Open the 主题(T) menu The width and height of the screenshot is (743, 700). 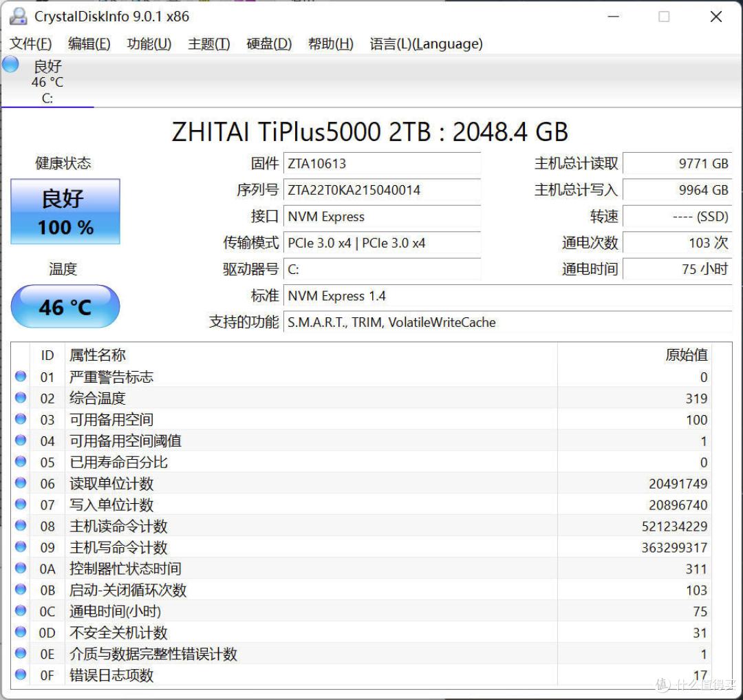pos(208,43)
